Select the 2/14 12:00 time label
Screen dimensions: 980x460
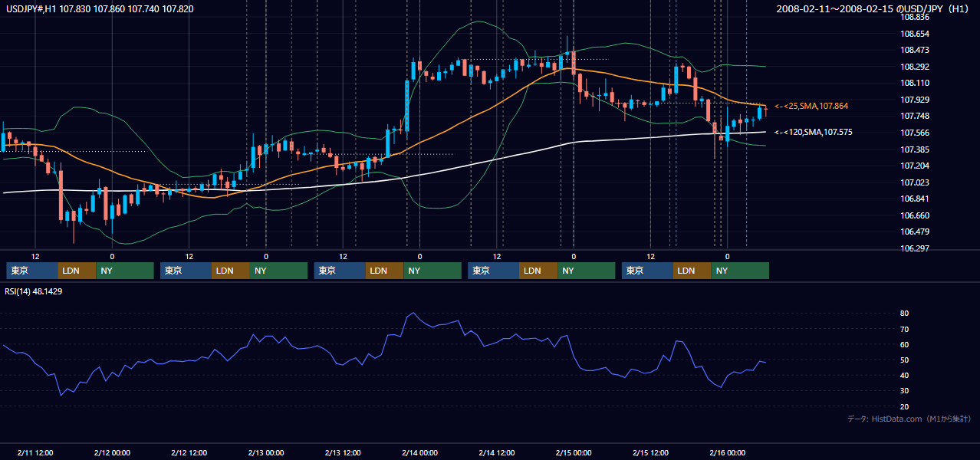pyautogui.click(x=497, y=453)
